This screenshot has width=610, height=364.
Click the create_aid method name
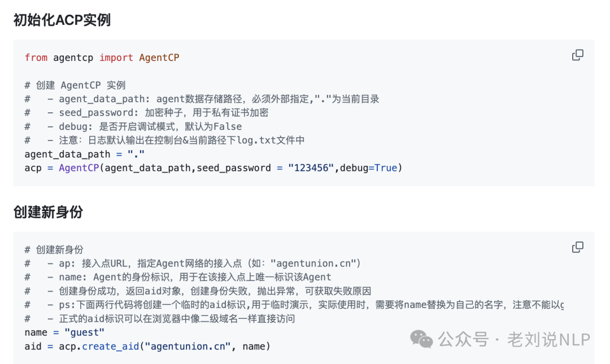[111, 347]
